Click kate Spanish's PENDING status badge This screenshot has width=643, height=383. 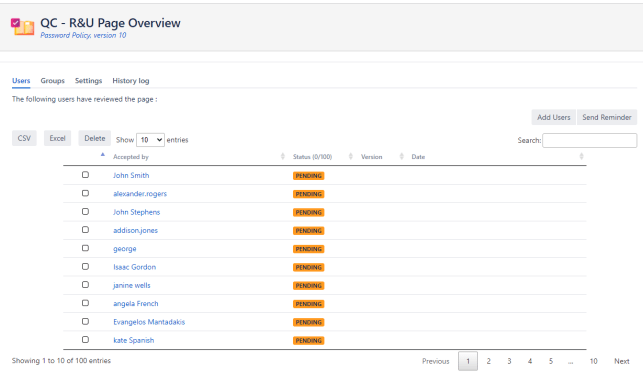(x=308, y=341)
